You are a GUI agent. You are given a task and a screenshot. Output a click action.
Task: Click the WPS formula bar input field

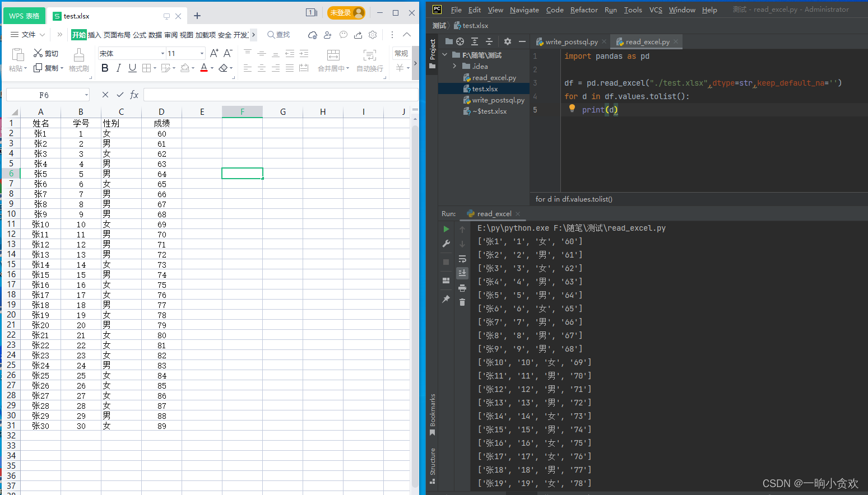(281, 95)
